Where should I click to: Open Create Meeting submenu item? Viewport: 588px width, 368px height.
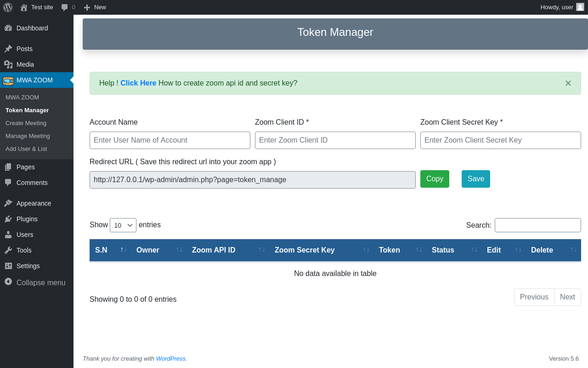coord(26,123)
